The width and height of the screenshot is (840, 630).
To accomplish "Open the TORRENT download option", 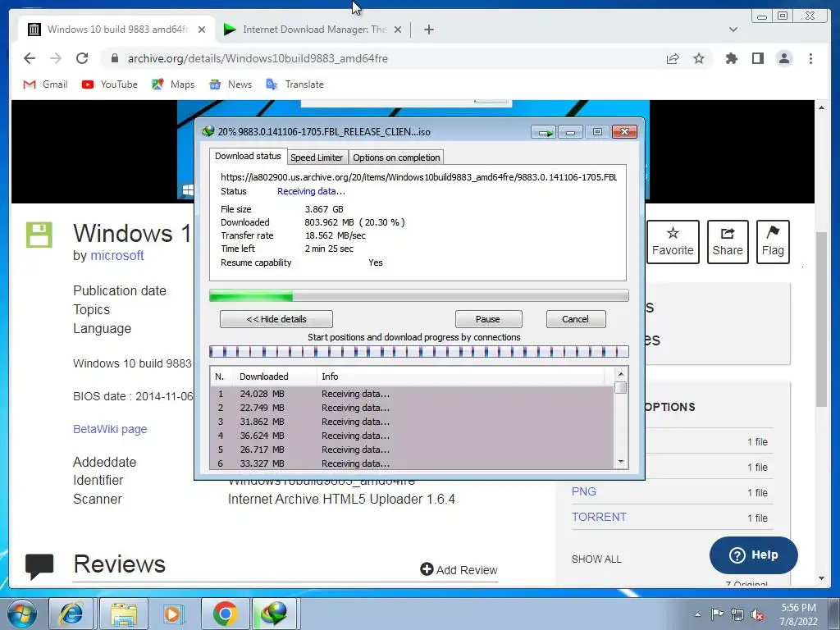I will (599, 517).
